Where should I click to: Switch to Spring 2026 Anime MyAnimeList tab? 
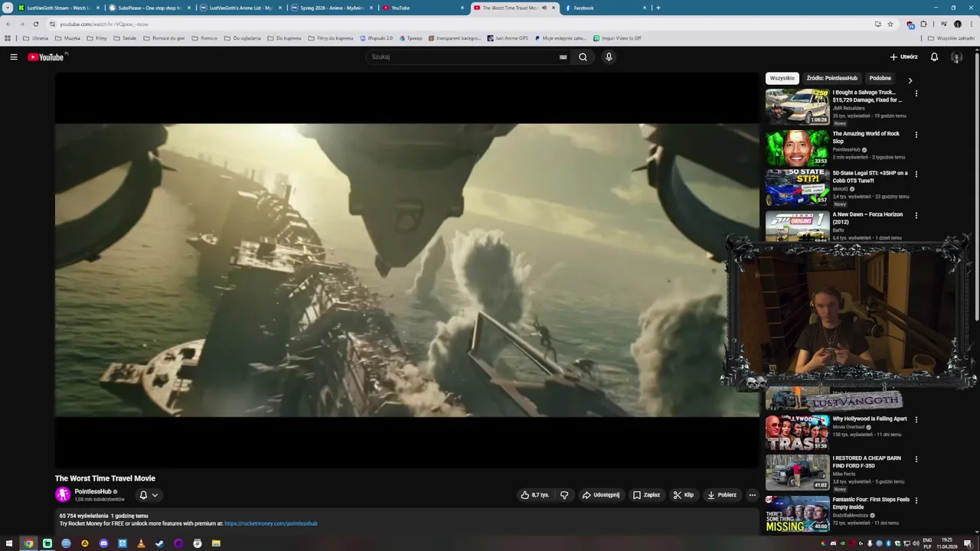pyautogui.click(x=332, y=8)
